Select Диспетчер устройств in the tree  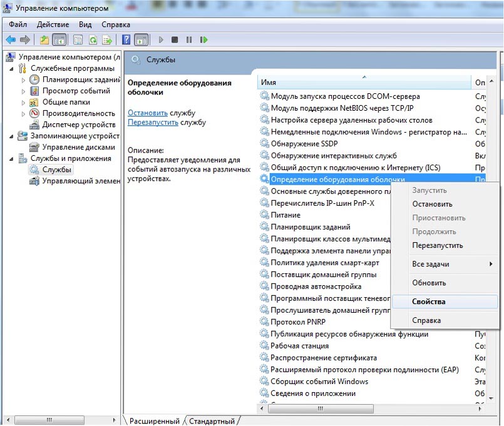coord(78,124)
